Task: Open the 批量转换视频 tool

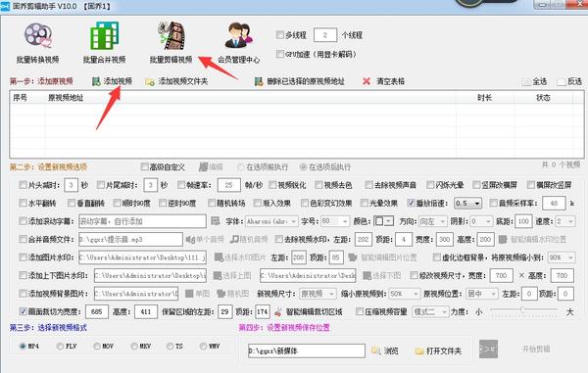Action: tap(37, 43)
